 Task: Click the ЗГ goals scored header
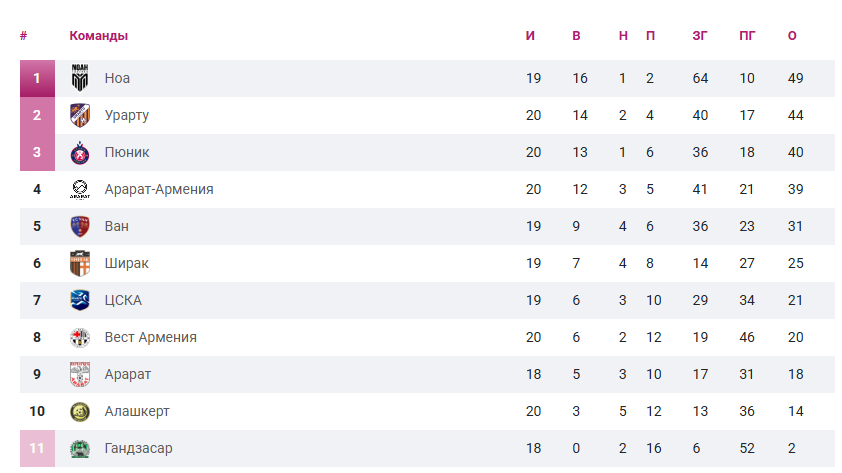tap(700, 35)
